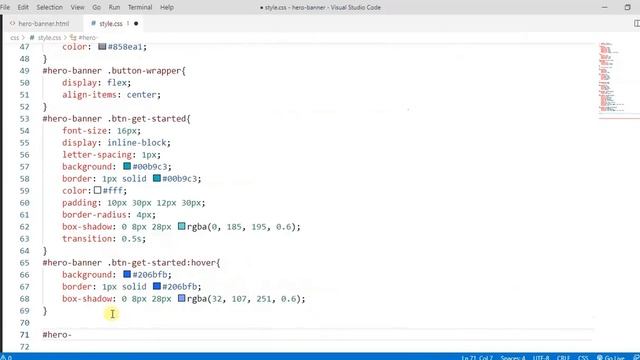Open color picker for #858ea1 swatch
This screenshot has width=640, height=360.
(102, 47)
